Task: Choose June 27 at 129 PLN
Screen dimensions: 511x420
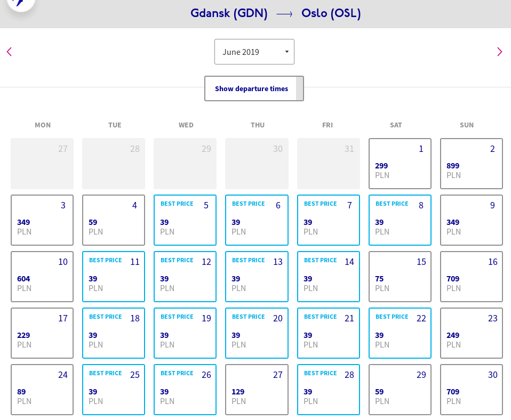Action: [257, 390]
